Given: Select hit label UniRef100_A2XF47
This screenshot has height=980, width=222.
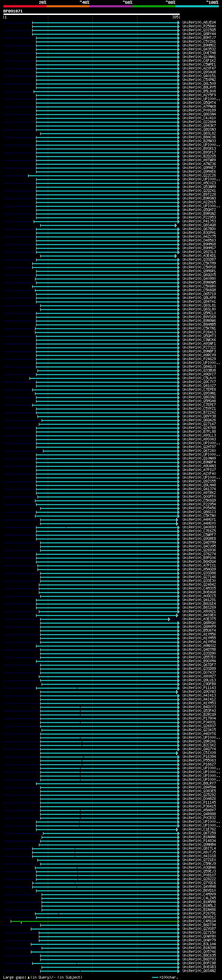Looking at the screenshot, I should (199, 68).
